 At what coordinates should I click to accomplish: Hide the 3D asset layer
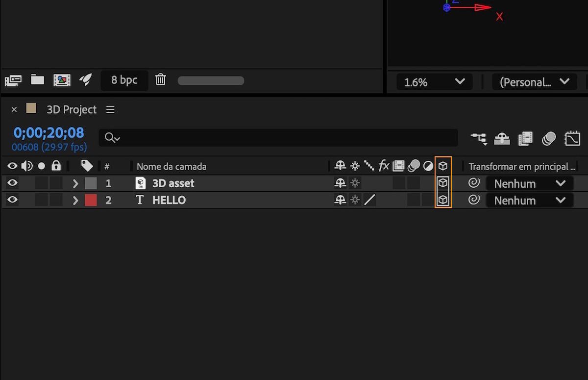[x=12, y=183]
